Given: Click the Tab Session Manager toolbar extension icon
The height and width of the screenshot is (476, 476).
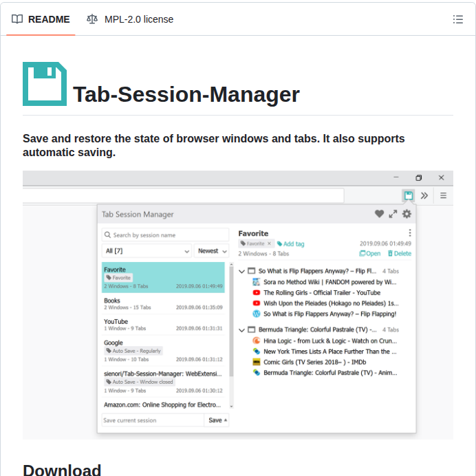Looking at the screenshot, I should (409, 195).
